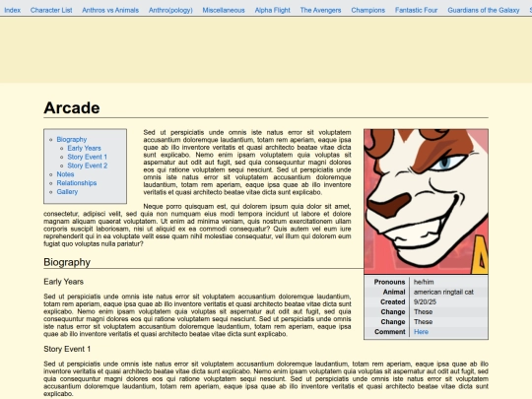Click the Pronouns label in infobox
The image size is (532, 399).
point(389,282)
